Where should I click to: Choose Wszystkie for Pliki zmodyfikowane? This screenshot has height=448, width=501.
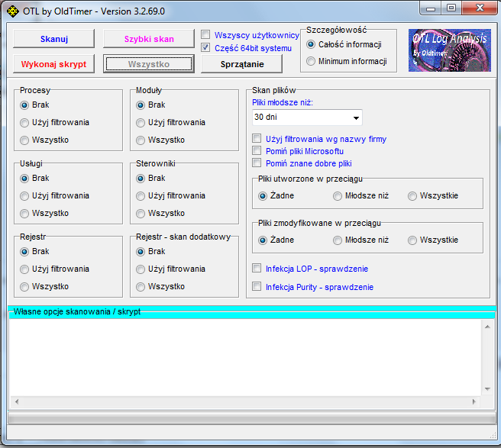412,240
